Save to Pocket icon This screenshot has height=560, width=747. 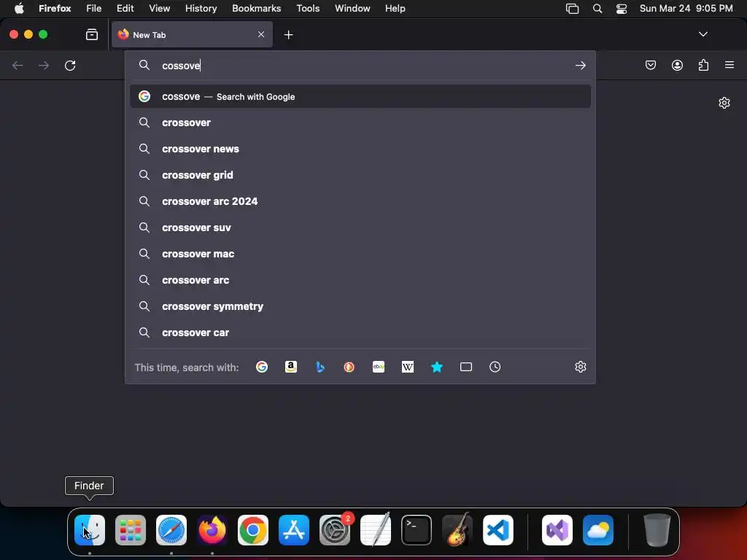[x=650, y=65]
